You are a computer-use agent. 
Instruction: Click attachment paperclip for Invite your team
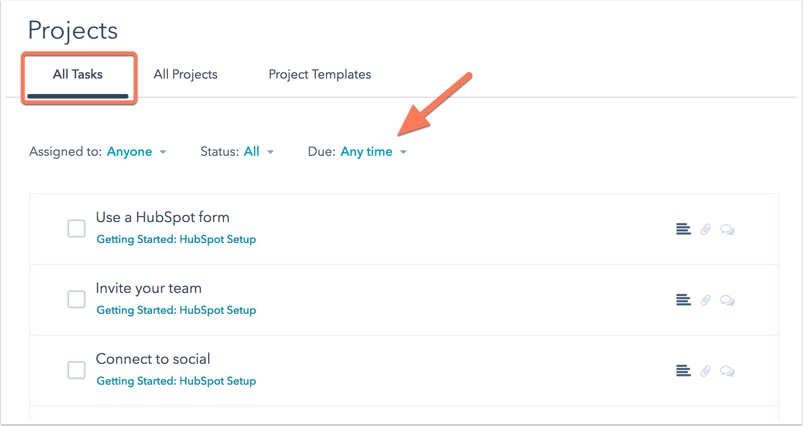[705, 300]
